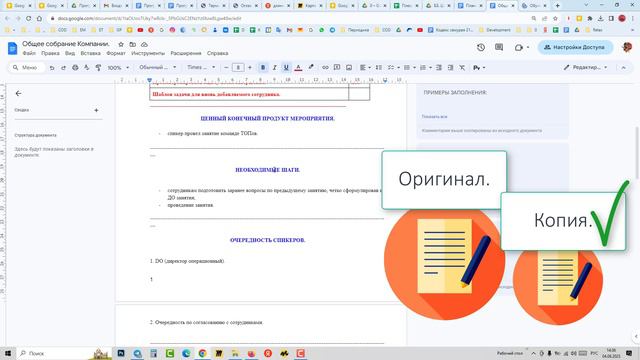Click the document title text
This screenshot has height=360, width=640.
[66, 44]
